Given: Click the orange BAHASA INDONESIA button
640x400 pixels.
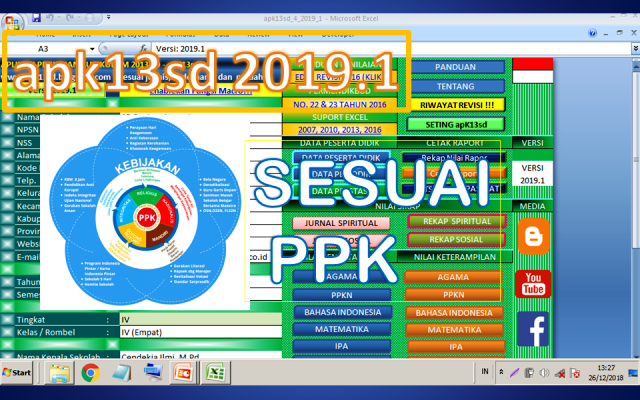Looking at the screenshot, I should pyautogui.click(x=454, y=313).
